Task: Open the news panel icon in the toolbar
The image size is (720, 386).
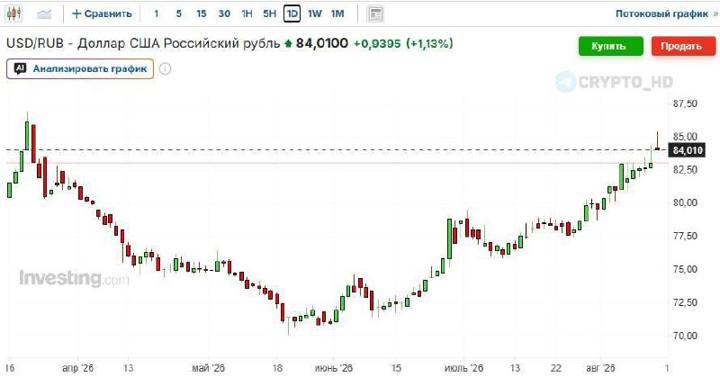Action: (x=376, y=14)
